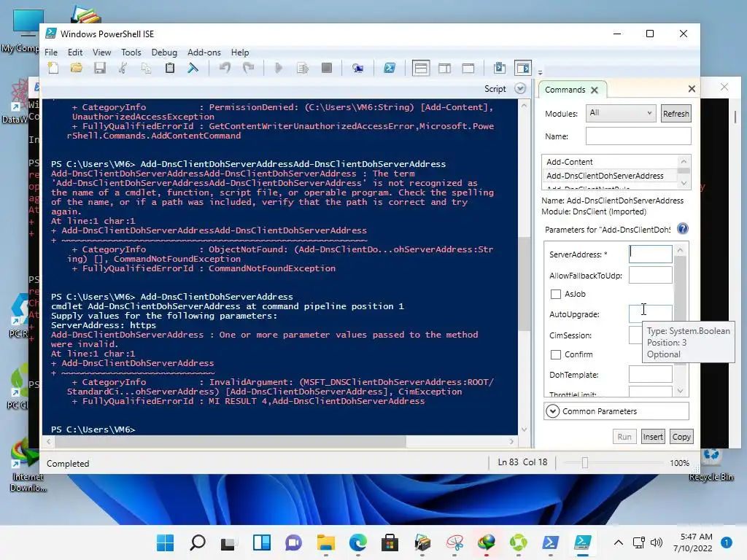Click the Windows Start button

tap(166, 542)
